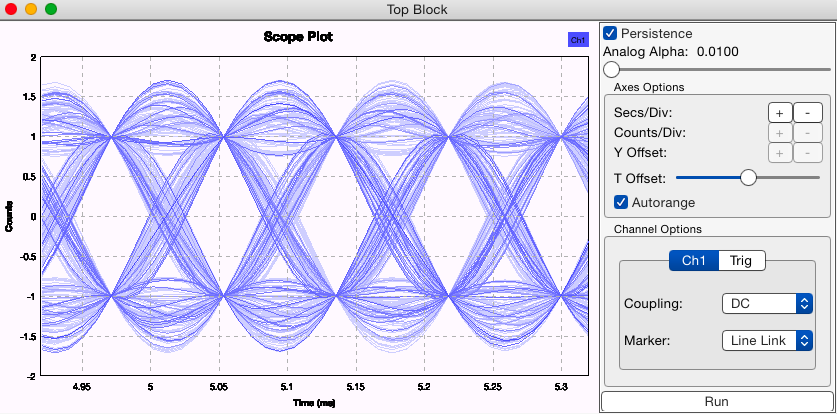The width and height of the screenshot is (837, 414).
Task: Click the Axes Options group label
Action: [649, 87]
